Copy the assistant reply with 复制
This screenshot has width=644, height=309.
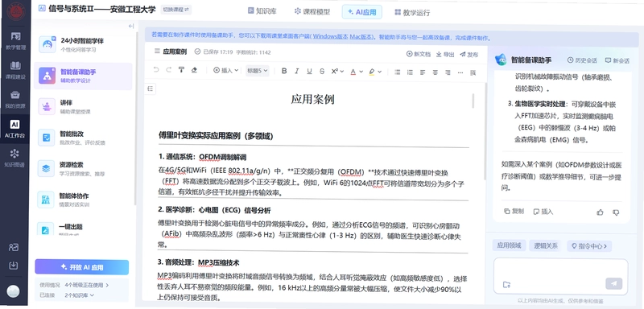click(x=514, y=212)
